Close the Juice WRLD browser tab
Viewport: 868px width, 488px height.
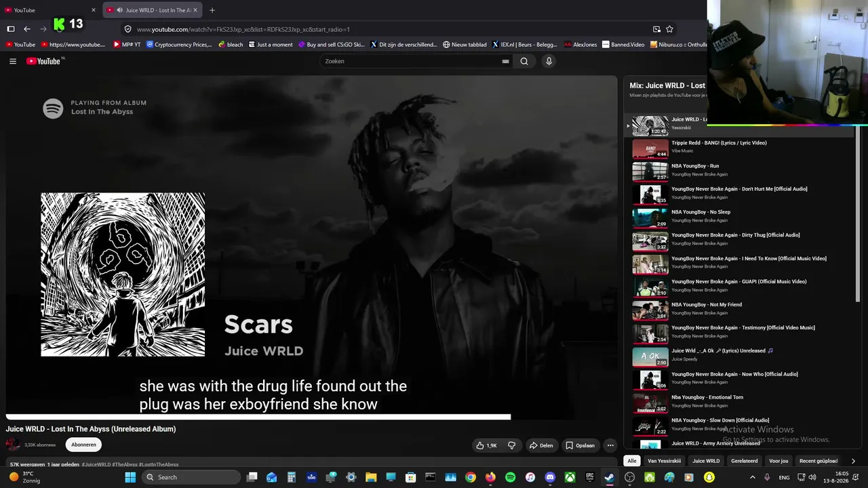click(x=195, y=10)
